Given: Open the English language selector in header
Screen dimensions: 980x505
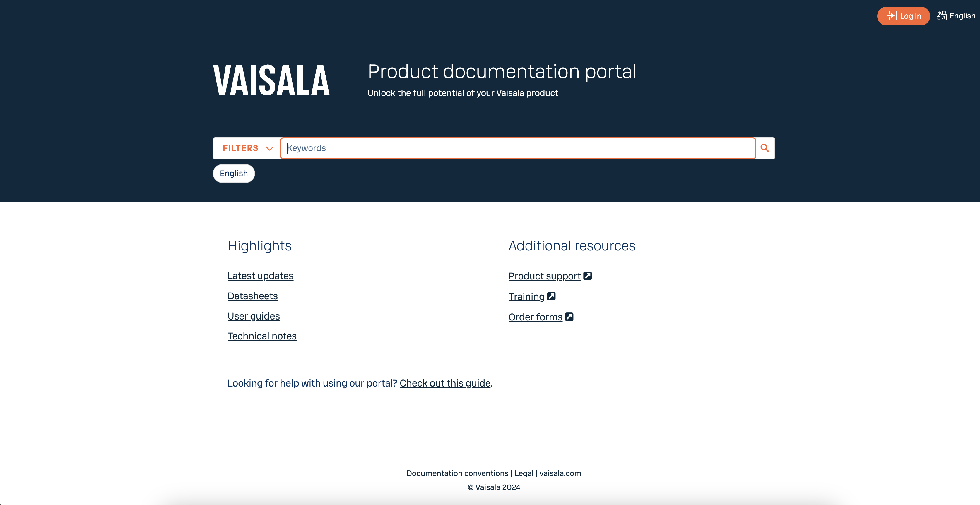Looking at the screenshot, I should point(956,16).
